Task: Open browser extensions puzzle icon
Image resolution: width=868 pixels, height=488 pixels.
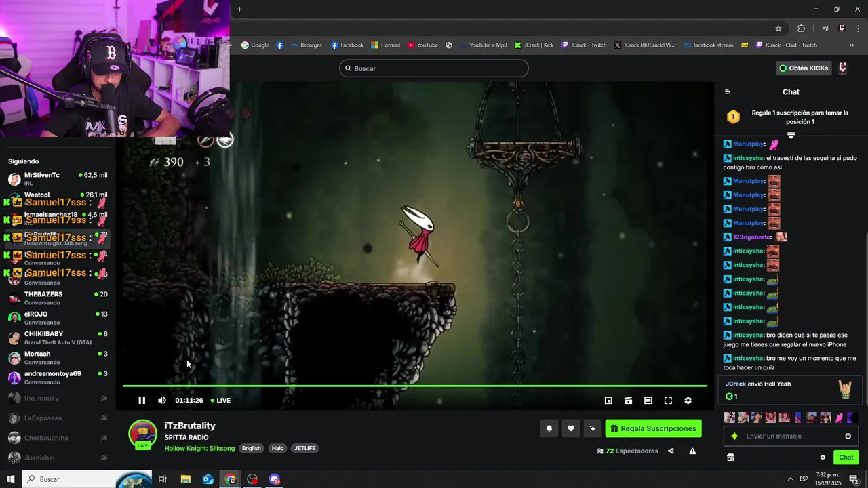Action: click(x=802, y=28)
